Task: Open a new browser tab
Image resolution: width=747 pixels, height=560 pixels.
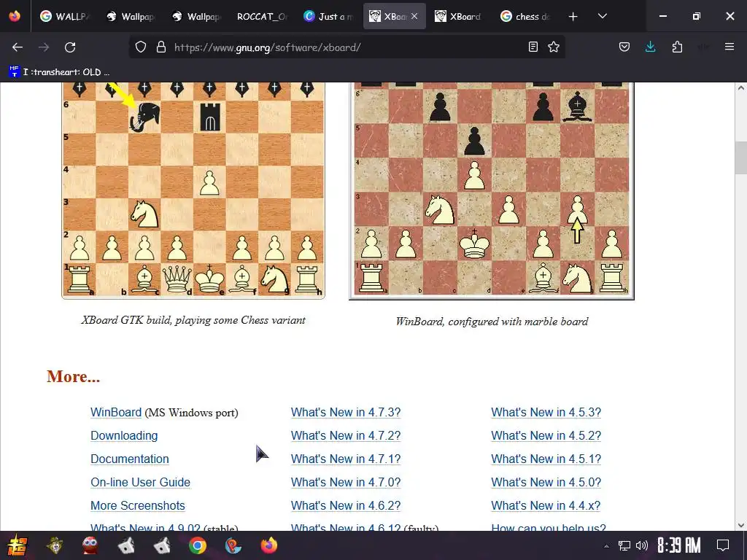Action: 573,17
